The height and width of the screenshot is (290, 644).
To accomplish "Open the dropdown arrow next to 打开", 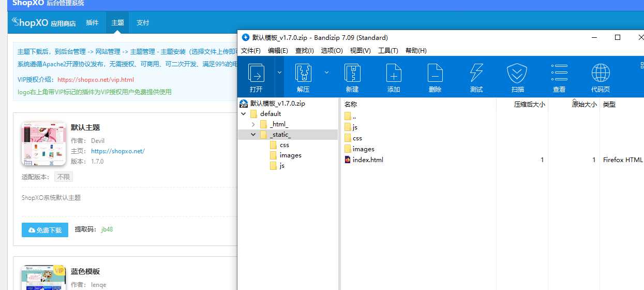I will pos(280,72).
